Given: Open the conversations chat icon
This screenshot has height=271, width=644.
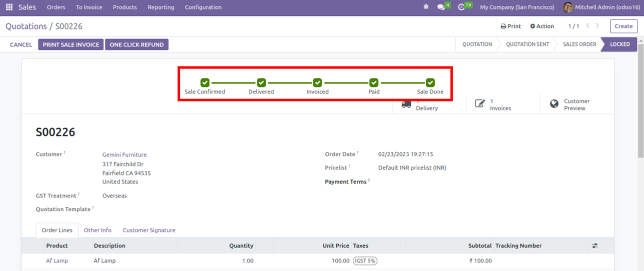Looking at the screenshot, I should (x=441, y=7).
